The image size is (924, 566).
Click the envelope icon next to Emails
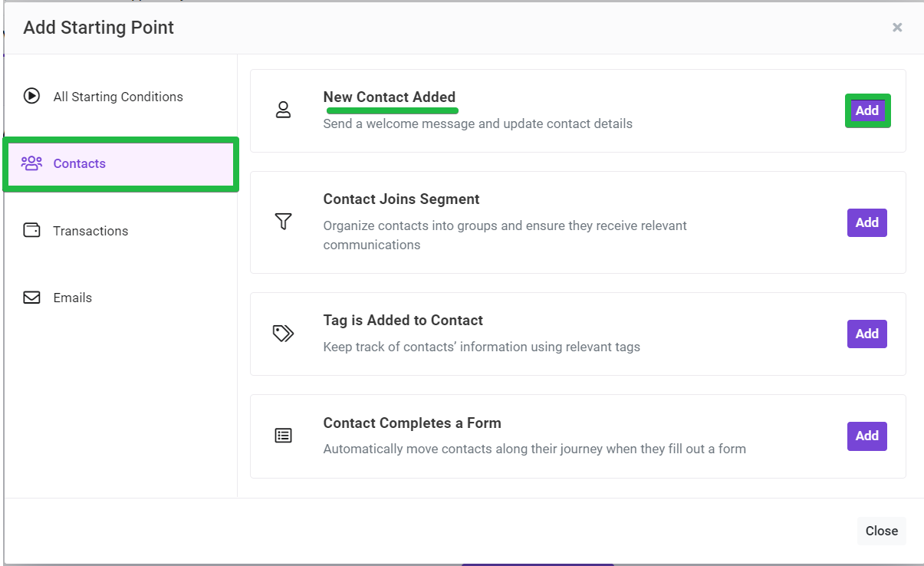(31, 298)
